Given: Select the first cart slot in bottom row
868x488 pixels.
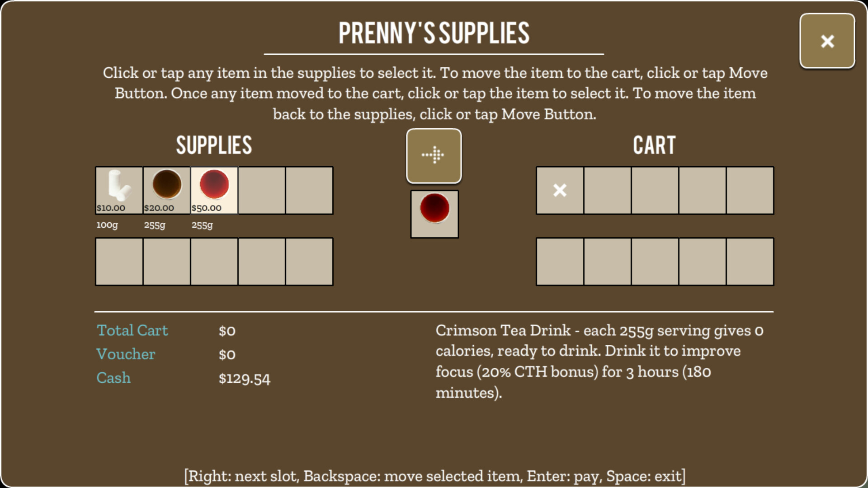Looking at the screenshot, I should pos(560,262).
